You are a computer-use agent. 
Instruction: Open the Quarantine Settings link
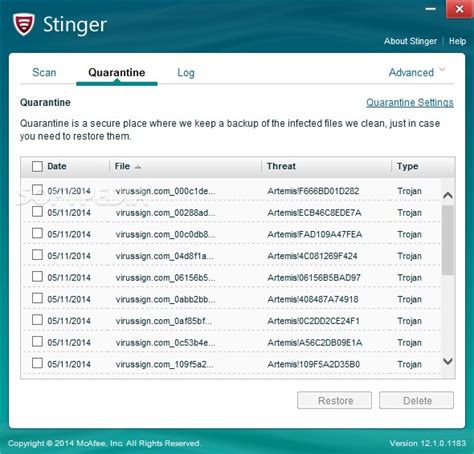coord(410,102)
